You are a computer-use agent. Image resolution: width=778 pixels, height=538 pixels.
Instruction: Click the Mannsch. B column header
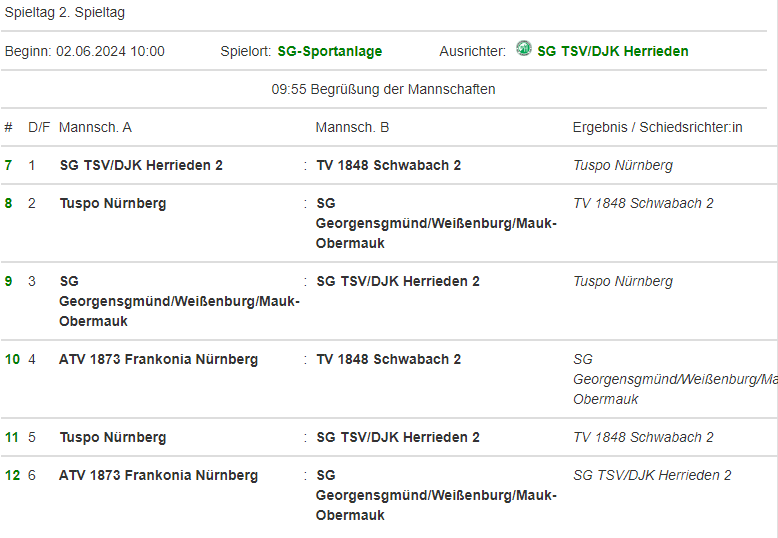coord(352,128)
